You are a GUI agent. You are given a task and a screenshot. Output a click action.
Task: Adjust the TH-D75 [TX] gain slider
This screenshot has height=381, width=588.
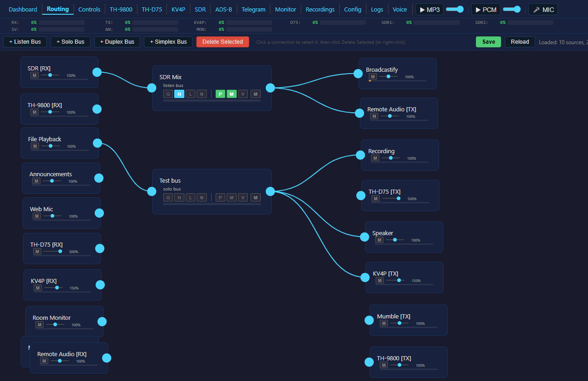[x=391, y=198]
